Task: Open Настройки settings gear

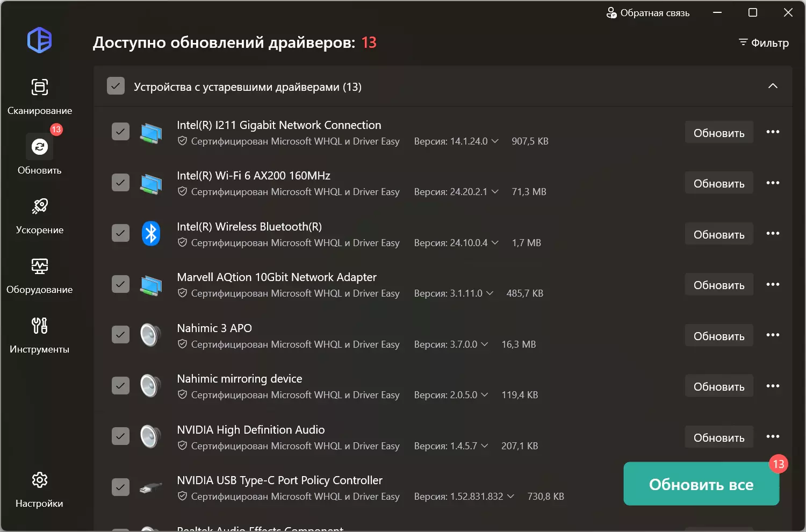Action: point(40,490)
